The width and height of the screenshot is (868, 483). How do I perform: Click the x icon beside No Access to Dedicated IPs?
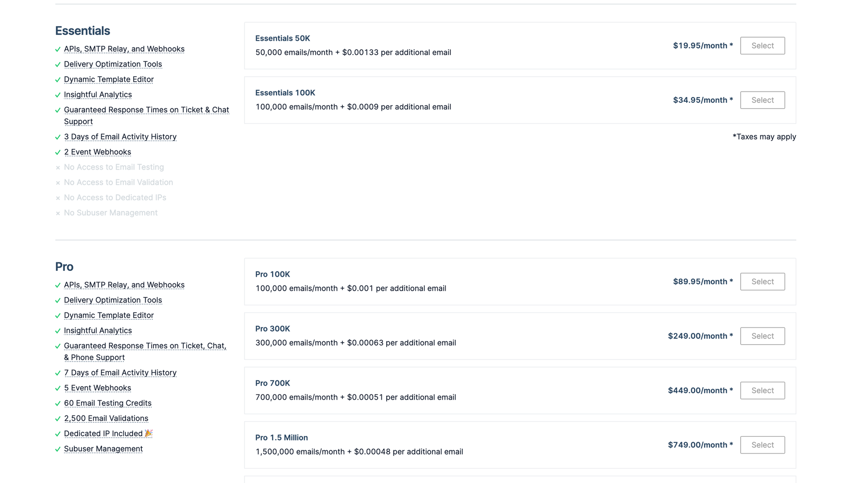point(58,198)
